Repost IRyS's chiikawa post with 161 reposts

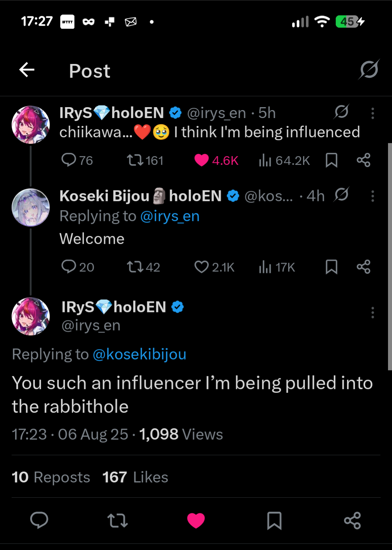[135, 160]
